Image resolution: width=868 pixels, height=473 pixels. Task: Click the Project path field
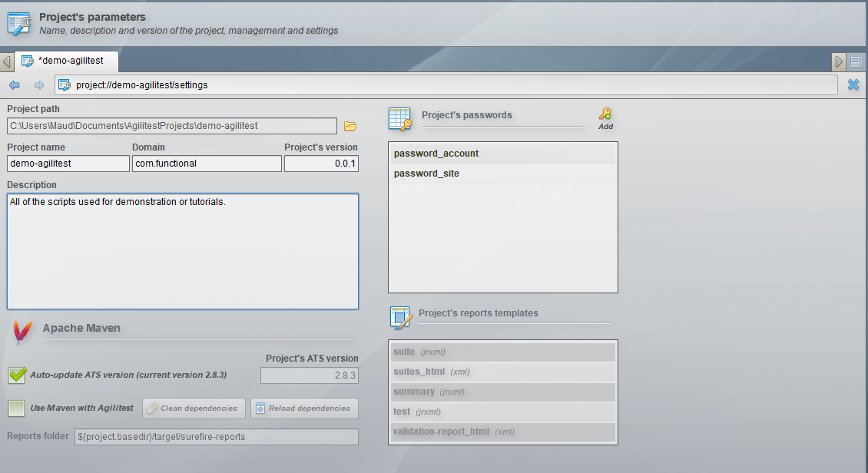[171, 126]
